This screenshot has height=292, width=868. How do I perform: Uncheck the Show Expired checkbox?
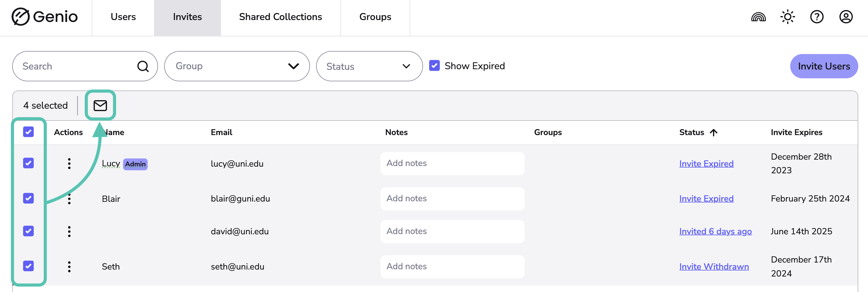(x=434, y=66)
